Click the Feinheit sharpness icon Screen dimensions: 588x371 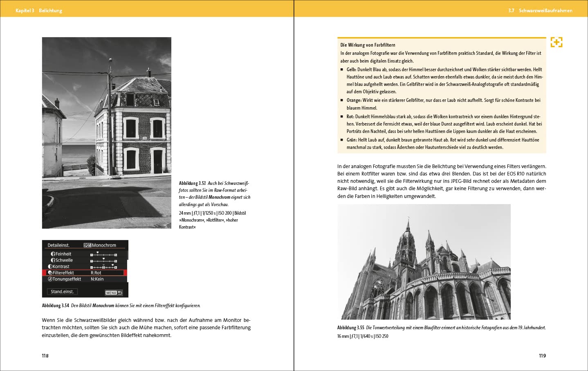coord(53,254)
